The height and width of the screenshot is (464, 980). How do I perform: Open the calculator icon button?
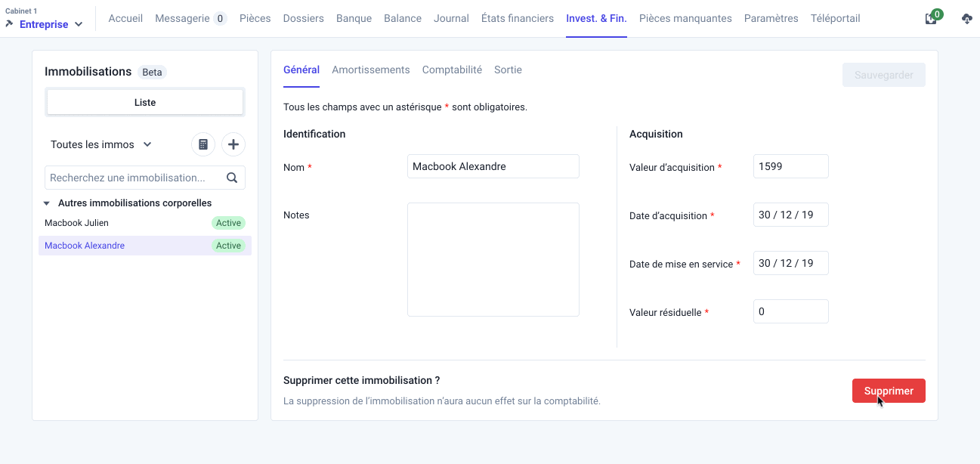[x=203, y=144]
